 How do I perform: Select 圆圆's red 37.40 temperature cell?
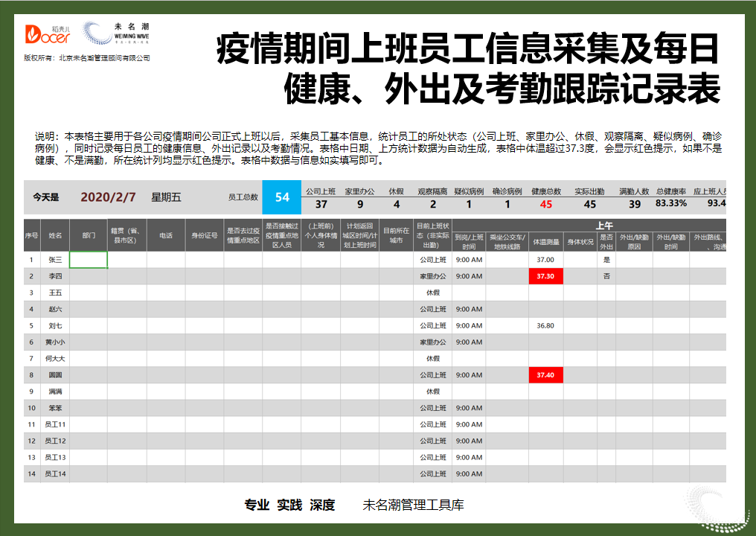(546, 374)
